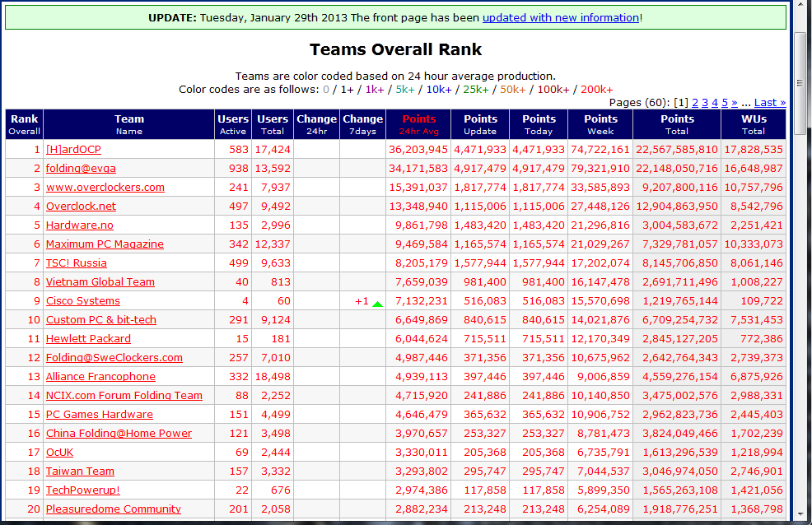Click the vertical scrollbar thumb
This screenshot has height=525, width=812.
[x=800, y=83]
